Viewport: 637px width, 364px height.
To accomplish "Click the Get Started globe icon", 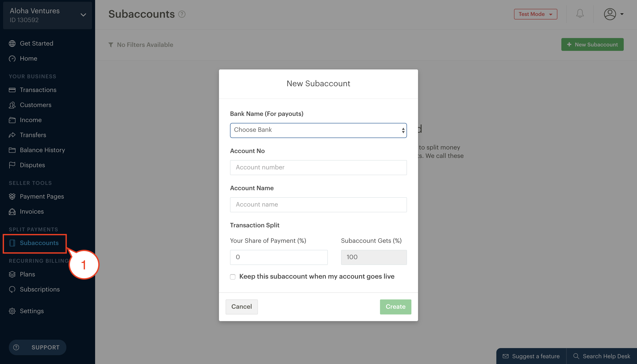I will coord(12,44).
